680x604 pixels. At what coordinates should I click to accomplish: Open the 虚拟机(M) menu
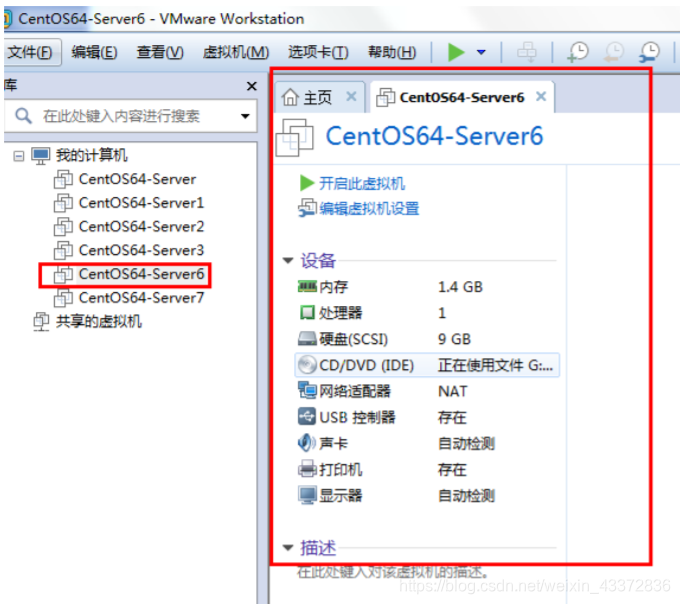coord(236,52)
